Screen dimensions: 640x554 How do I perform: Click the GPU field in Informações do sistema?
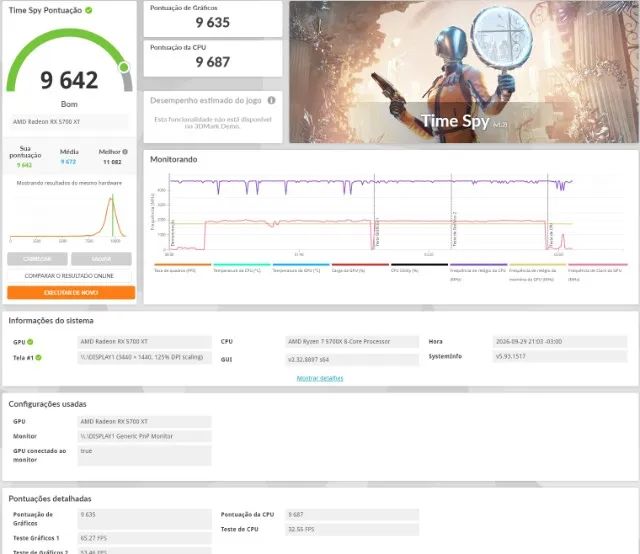pos(144,341)
